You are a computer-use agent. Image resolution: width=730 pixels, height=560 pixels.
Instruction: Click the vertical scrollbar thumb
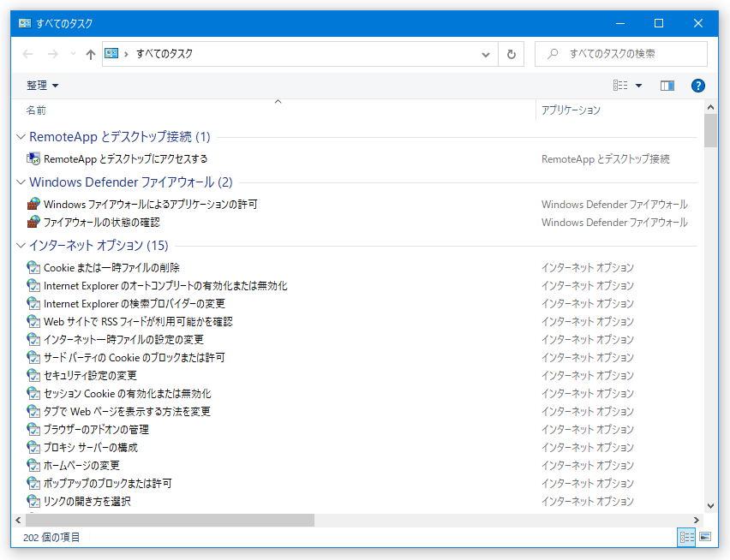click(710, 131)
